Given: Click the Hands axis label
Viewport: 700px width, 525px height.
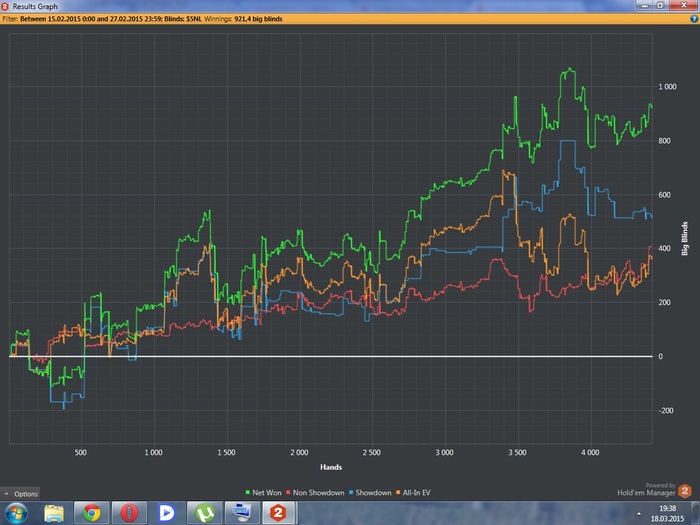Looking at the screenshot, I should 331,467.
